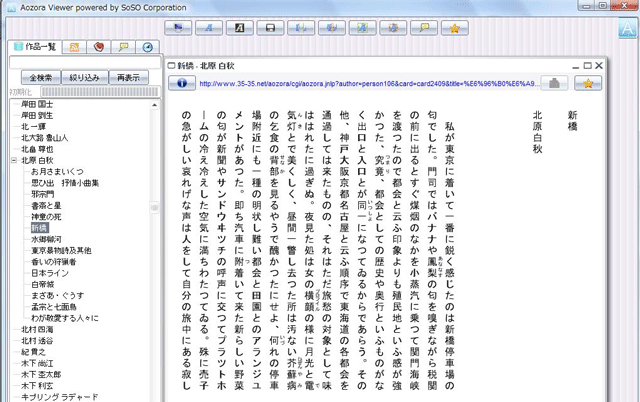The image size is (640, 402).
Task: Click the gray print icon beside the URL
Action: pos(554,83)
